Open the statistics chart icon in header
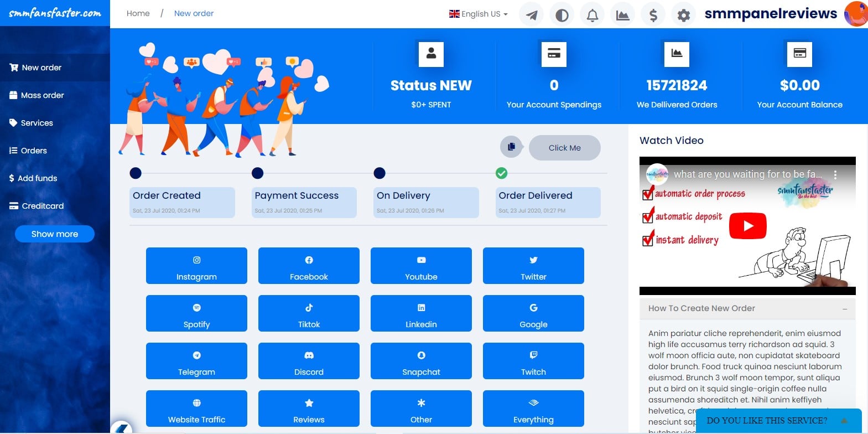The height and width of the screenshot is (434, 868). click(x=622, y=15)
